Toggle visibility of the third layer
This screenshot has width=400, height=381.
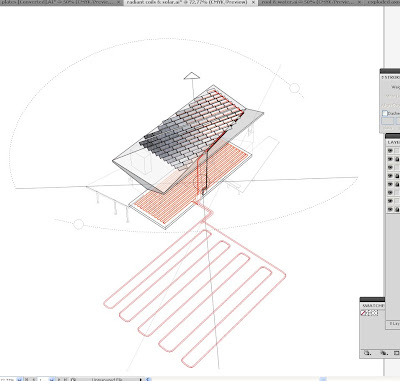tap(390, 168)
